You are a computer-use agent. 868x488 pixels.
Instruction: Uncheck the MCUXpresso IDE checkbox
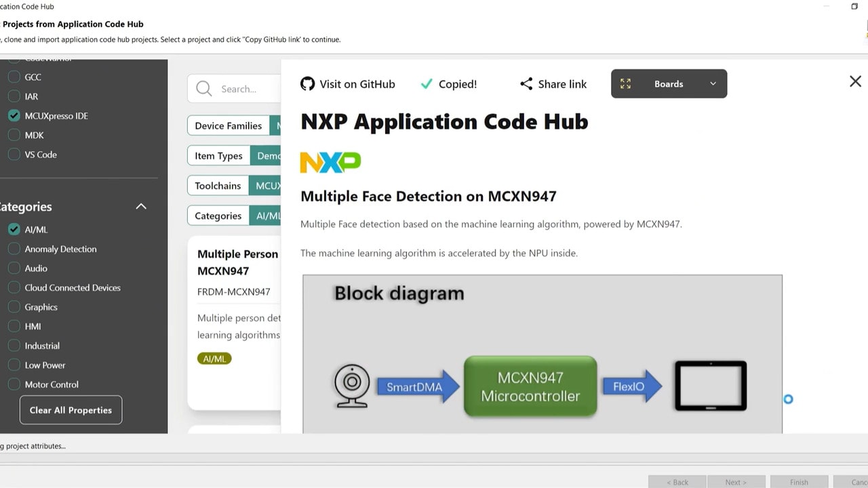[14, 116]
